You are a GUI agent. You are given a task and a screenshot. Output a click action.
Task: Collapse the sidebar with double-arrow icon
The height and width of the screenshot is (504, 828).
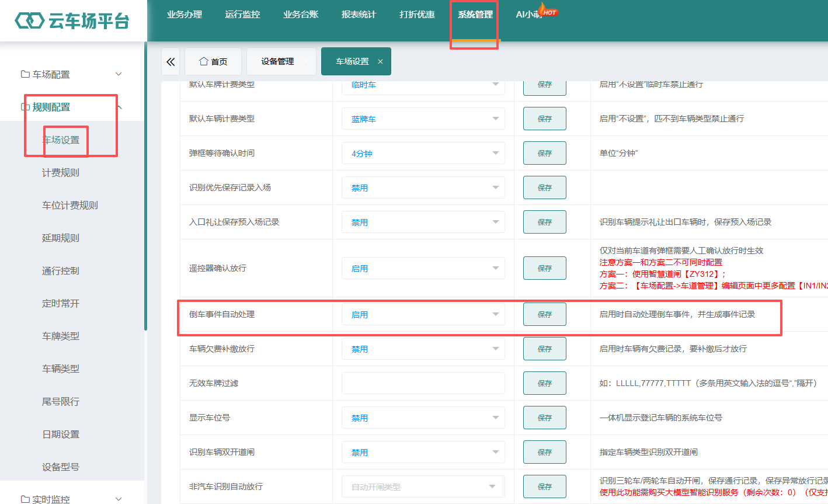(171, 61)
